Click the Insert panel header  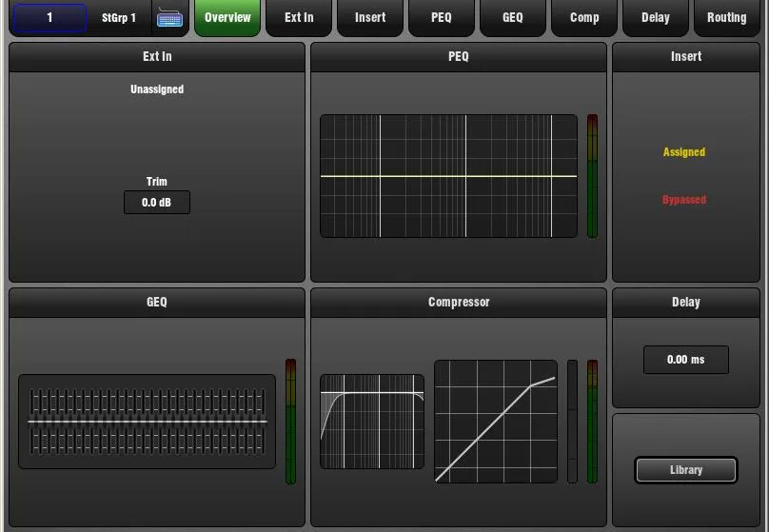pos(686,57)
